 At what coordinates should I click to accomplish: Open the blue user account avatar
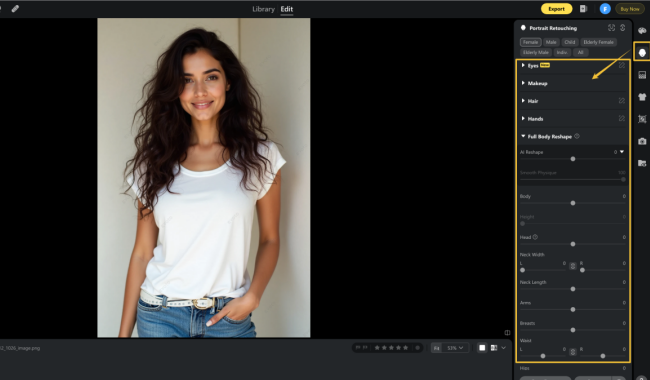coord(605,9)
